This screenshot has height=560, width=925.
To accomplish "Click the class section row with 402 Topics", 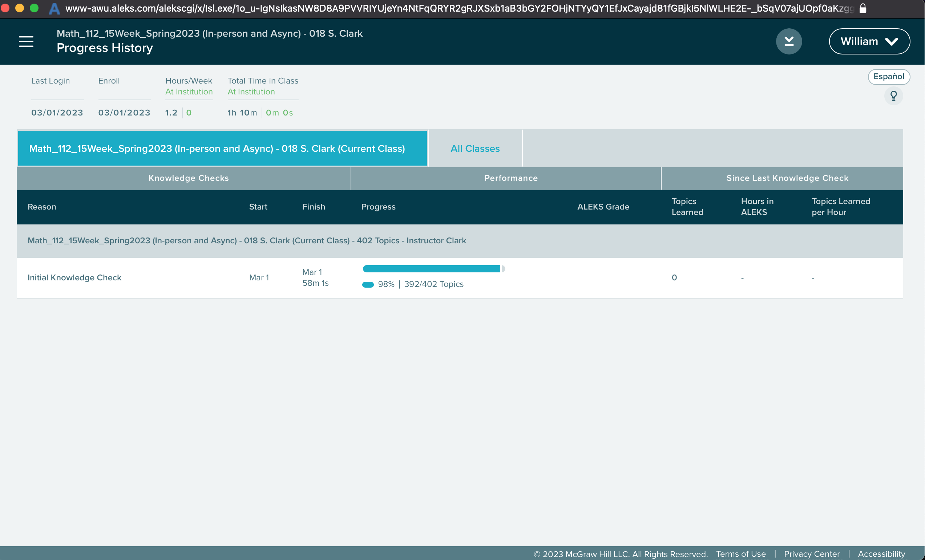I will point(247,240).
